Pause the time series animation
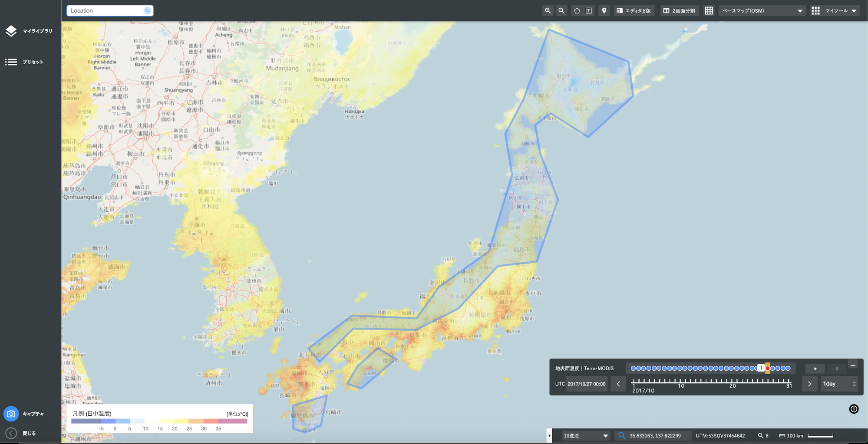Viewport: 868px width, 444px height. [x=836, y=368]
